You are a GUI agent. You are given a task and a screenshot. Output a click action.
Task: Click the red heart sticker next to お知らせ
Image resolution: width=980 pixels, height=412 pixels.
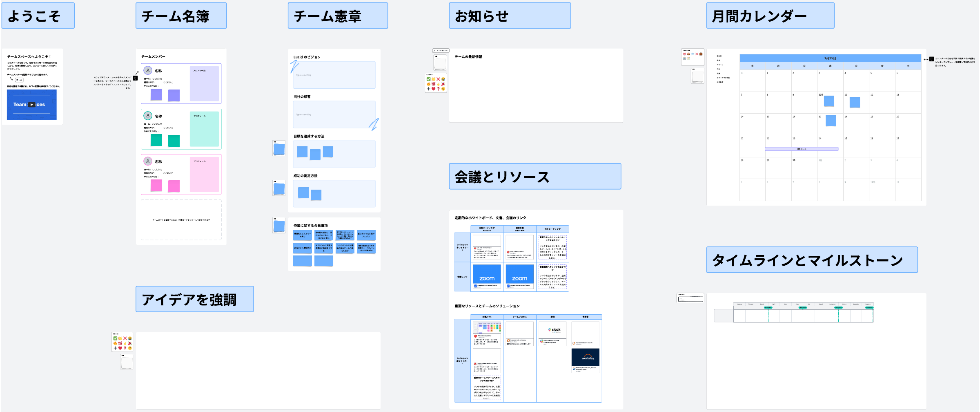(433, 89)
